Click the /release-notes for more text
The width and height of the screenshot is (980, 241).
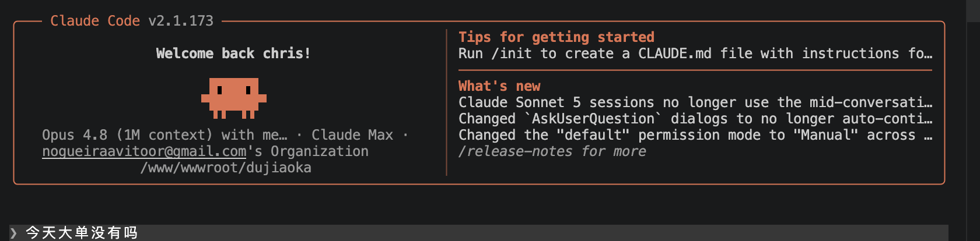click(552, 151)
